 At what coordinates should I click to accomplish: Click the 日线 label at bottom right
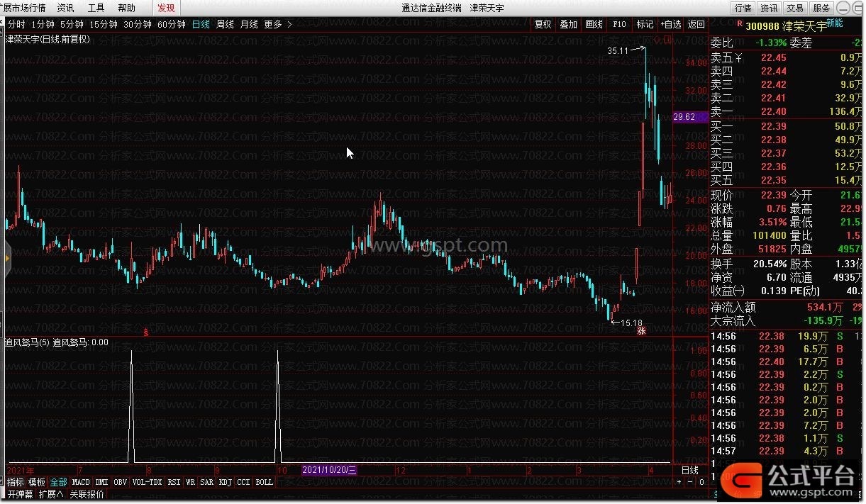689,470
